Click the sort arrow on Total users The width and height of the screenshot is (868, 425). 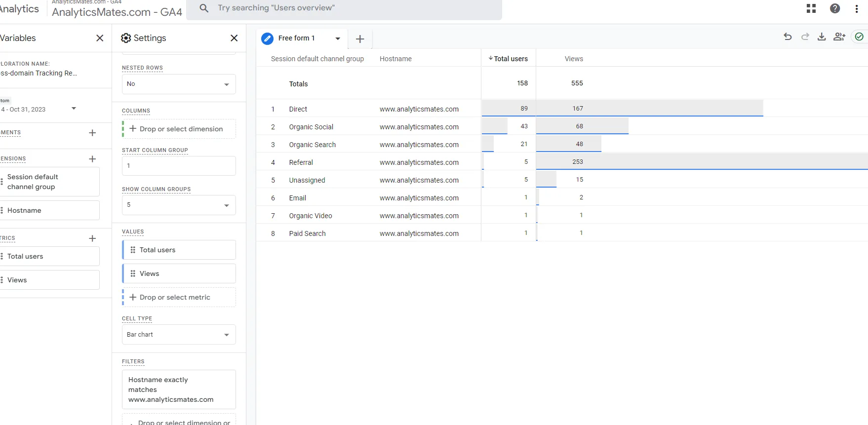[491, 58]
